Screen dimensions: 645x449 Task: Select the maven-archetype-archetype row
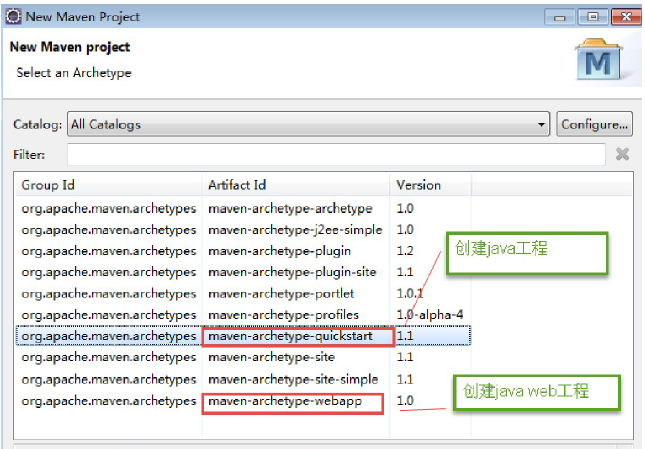pyautogui.click(x=243, y=208)
